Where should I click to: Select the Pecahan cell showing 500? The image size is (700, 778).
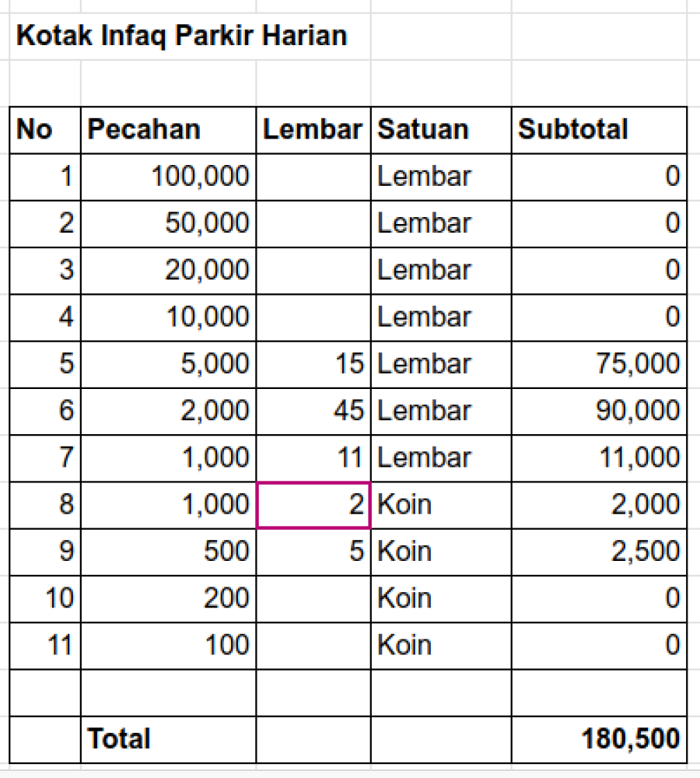click(168, 552)
